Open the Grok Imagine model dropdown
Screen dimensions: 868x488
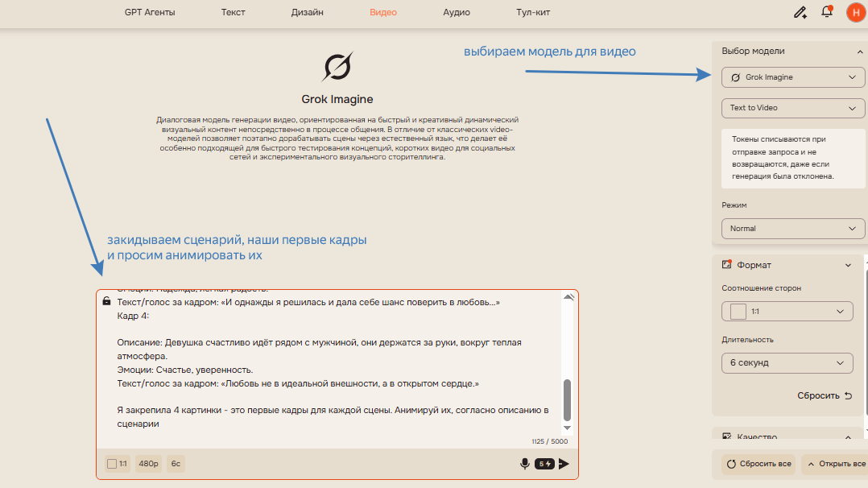[792, 77]
